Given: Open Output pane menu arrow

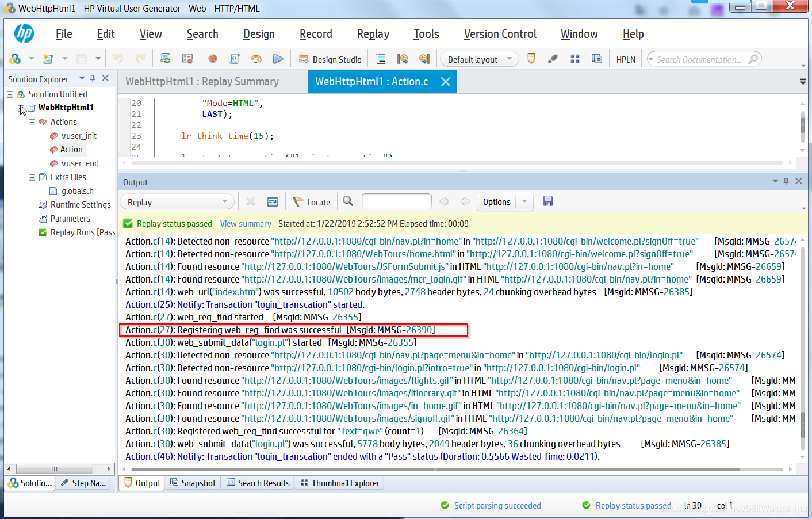Looking at the screenshot, I should point(775,181).
